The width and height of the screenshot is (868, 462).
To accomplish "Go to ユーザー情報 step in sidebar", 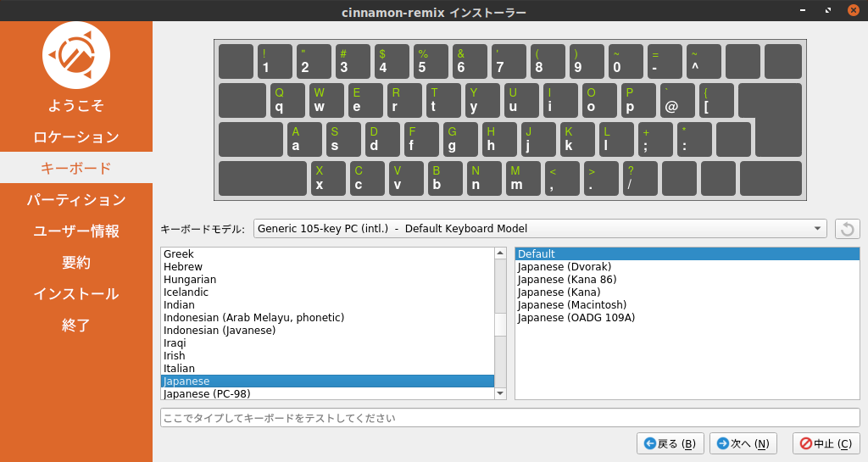I will tap(75, 231).
